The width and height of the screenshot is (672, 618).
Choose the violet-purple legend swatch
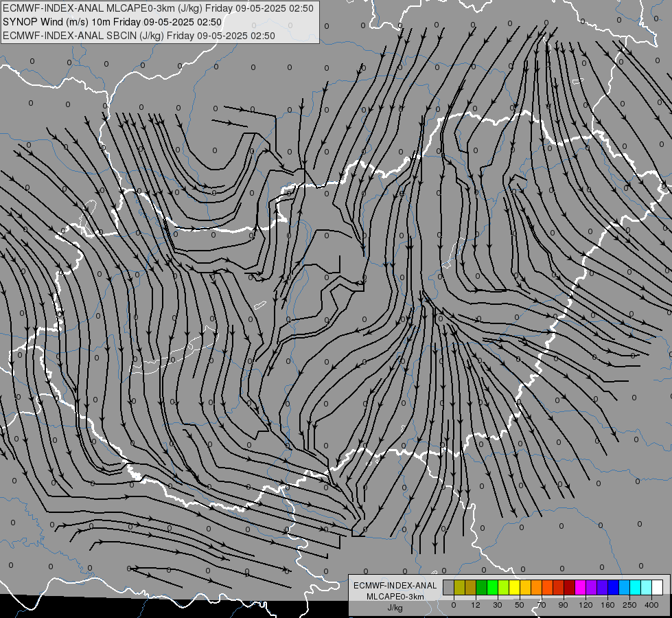click(x=592, y=587)
